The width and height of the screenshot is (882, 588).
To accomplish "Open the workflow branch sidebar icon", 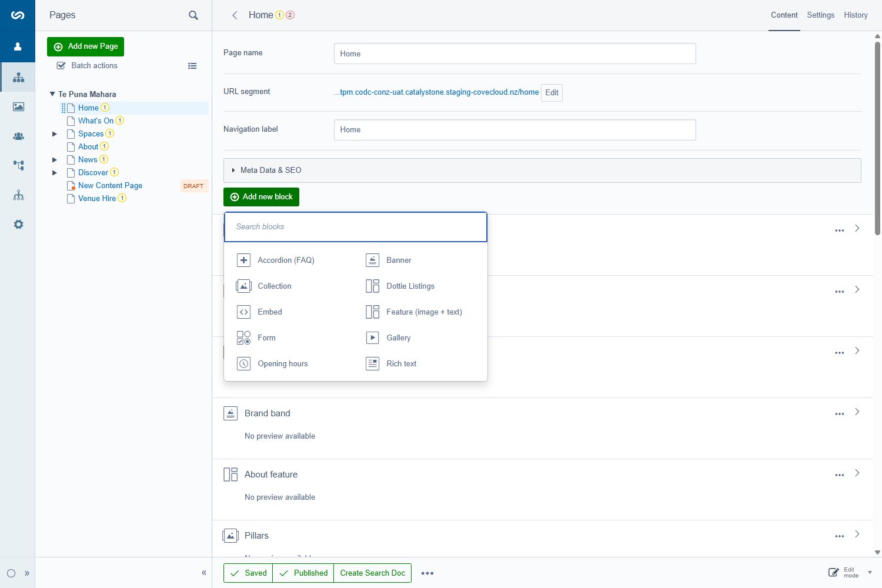I will pyautogui.click(x=18, y=165).
